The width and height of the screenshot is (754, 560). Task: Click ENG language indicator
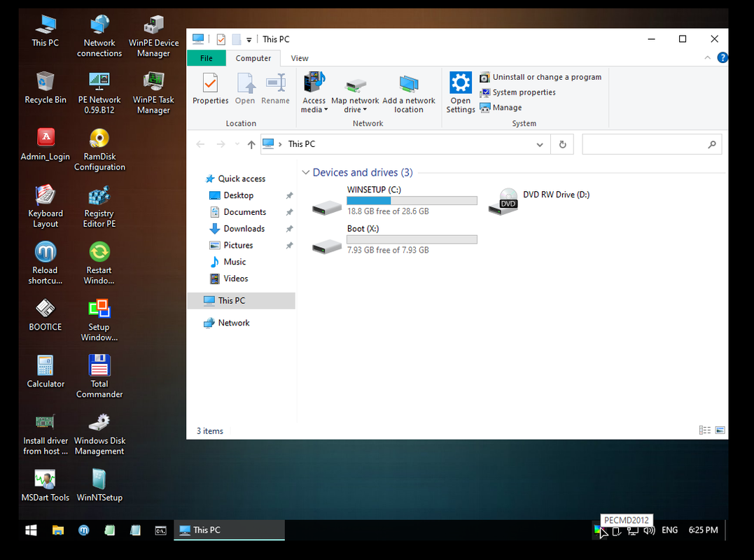(x=669, y=530)
